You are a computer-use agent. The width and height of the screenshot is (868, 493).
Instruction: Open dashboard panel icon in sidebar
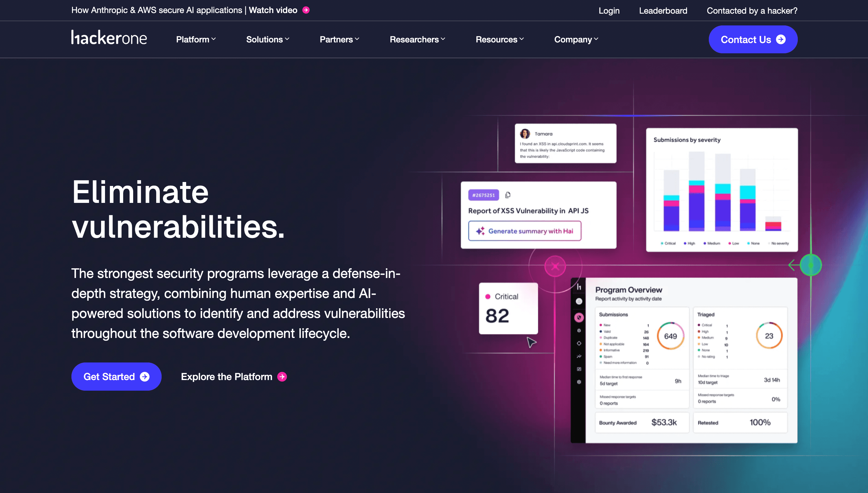[579, 369]
